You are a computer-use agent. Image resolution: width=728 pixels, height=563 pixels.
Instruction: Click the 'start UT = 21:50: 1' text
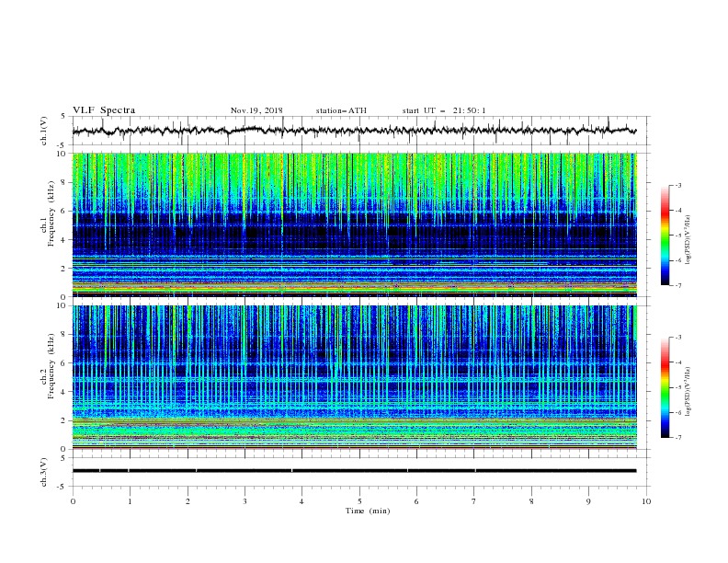[443, 110]
